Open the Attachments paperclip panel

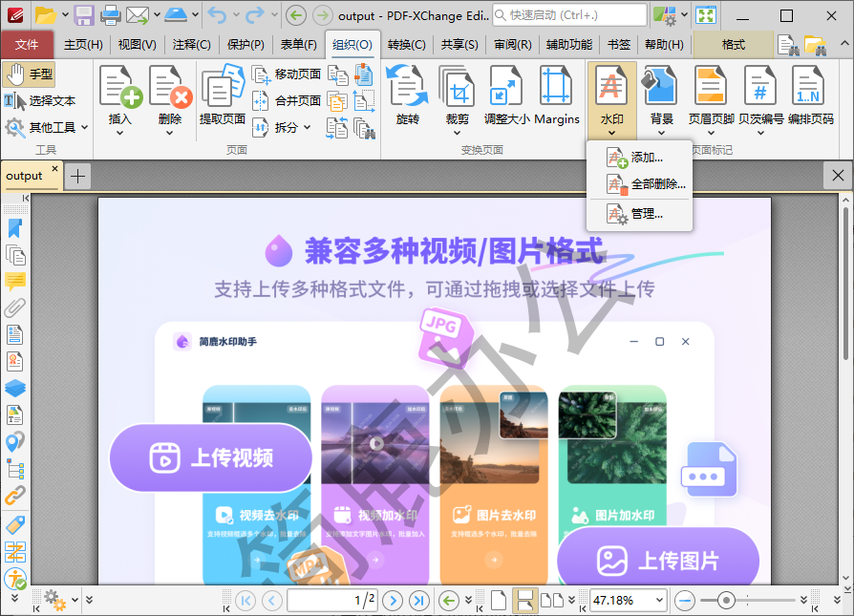[x=15, y=308]
